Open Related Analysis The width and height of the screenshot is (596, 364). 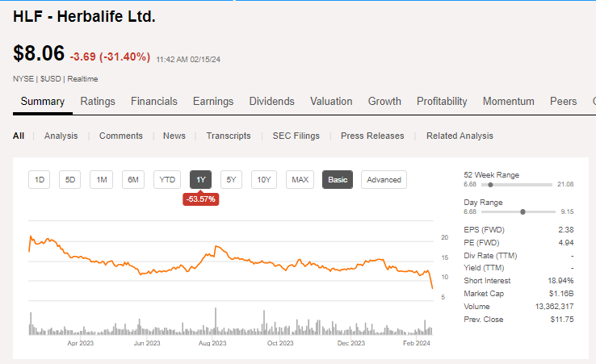tap(460, 136)
